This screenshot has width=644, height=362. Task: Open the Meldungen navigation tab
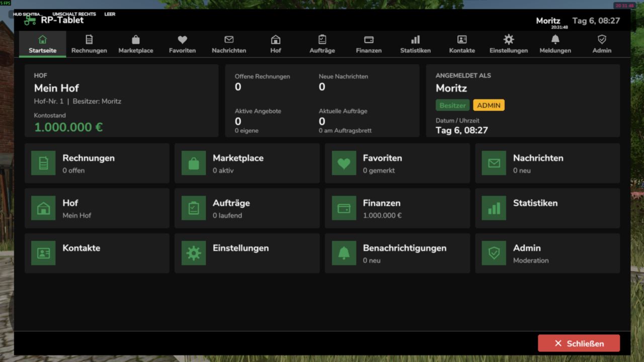click(555, 44)
